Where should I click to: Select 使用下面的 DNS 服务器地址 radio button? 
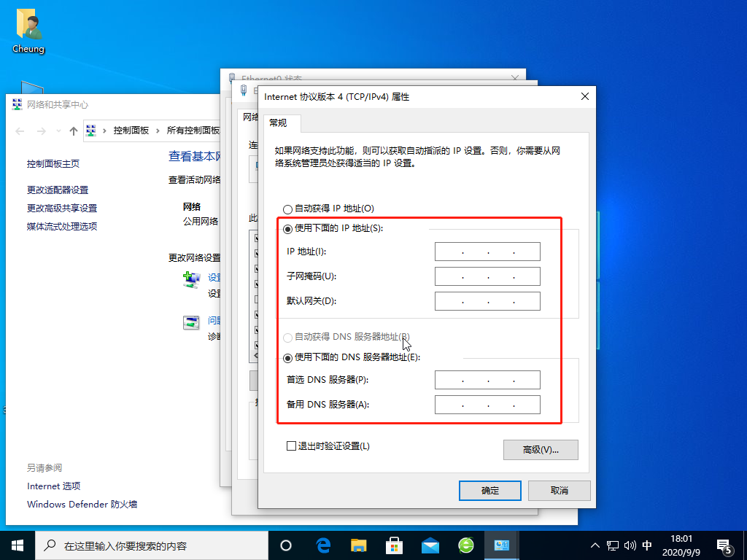pyautogui.click(x=287, y=357)
